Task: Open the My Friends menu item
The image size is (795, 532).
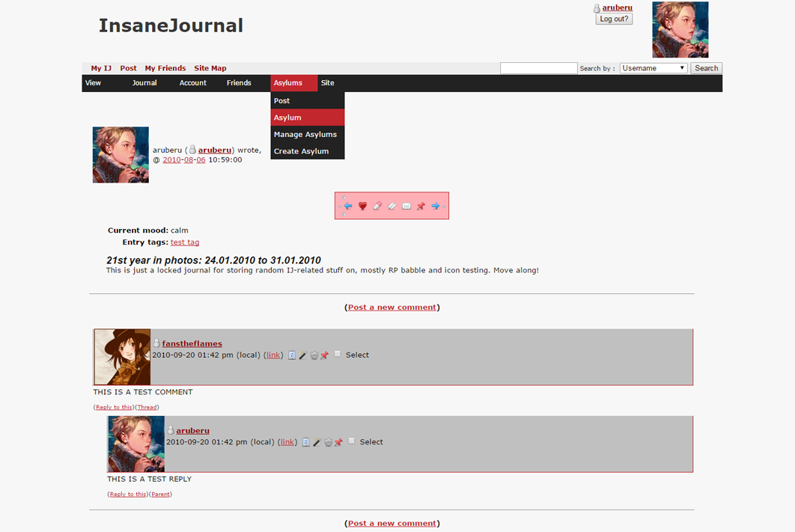Action: pyautogui.click(x=165, y=68)
